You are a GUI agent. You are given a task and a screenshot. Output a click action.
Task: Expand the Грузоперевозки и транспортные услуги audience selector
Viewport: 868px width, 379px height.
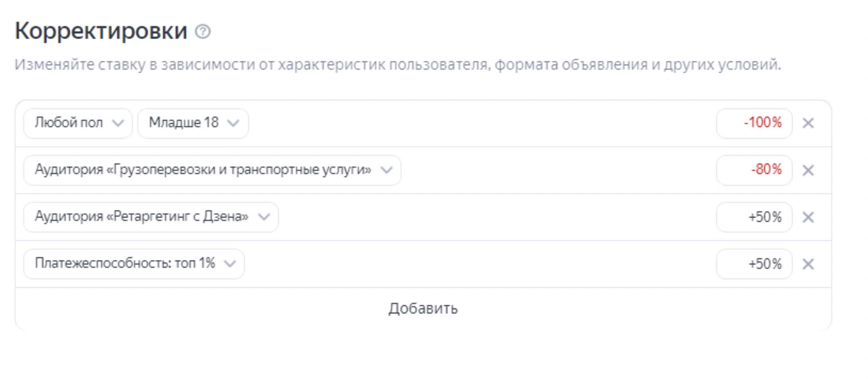tap(212, 170)
